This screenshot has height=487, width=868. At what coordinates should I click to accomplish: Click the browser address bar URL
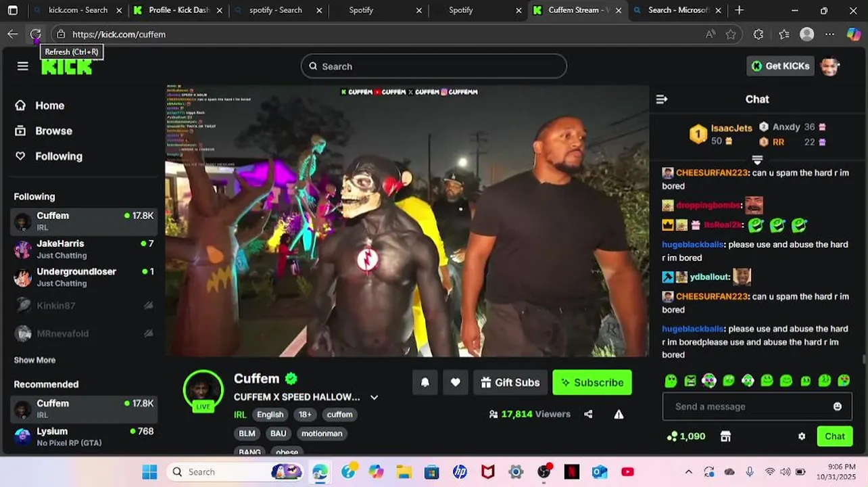tap(119, 34)
